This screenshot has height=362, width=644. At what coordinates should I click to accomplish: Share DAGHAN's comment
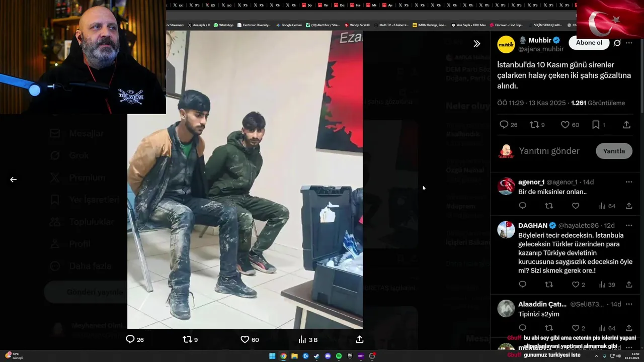click(x=629, y=285)
